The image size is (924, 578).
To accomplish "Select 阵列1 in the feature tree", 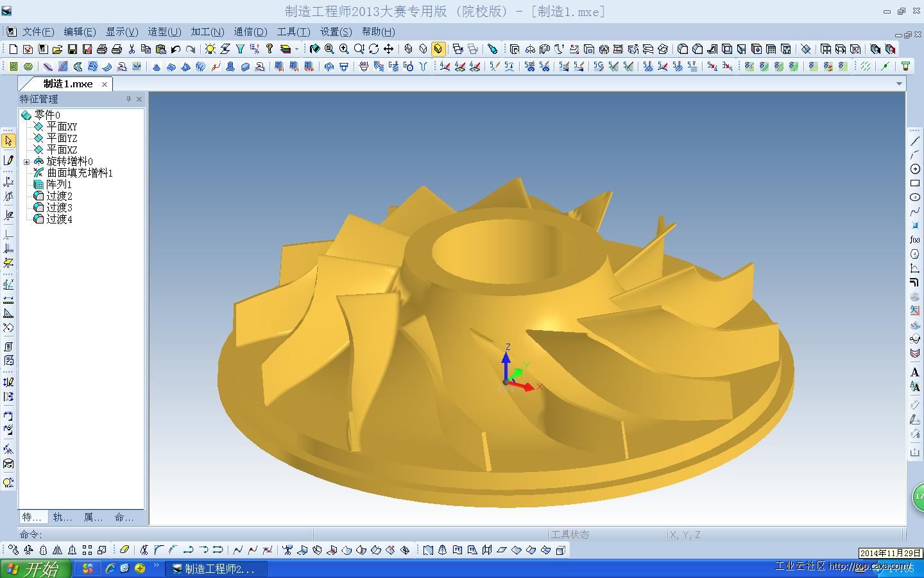I will 58,184.
